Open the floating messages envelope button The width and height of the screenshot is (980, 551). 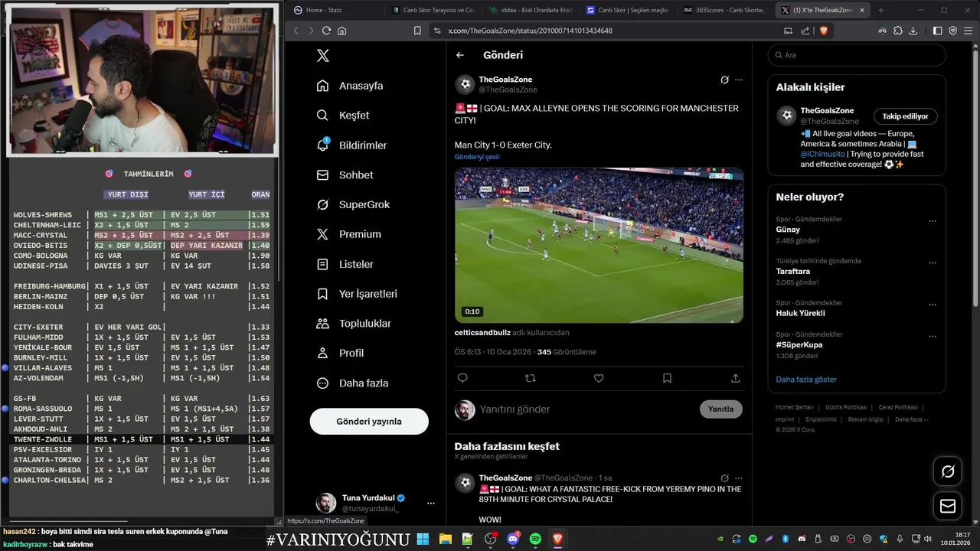point(947,507)
